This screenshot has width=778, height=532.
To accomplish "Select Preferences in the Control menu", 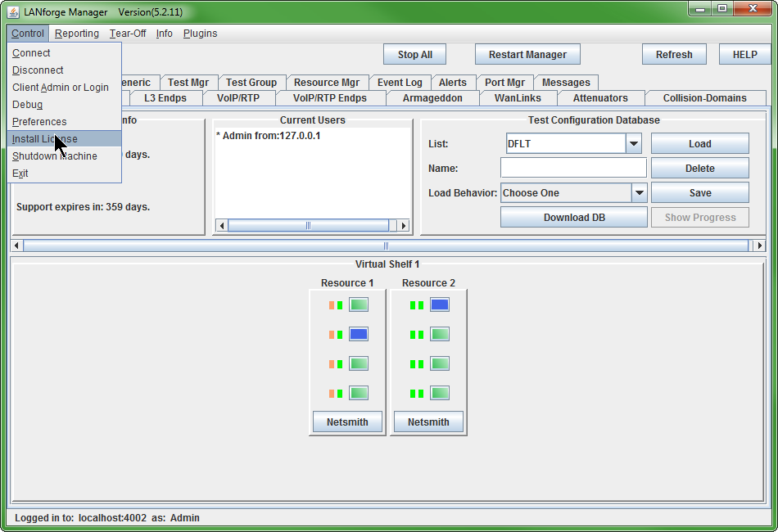I will (x=39, y=122).
